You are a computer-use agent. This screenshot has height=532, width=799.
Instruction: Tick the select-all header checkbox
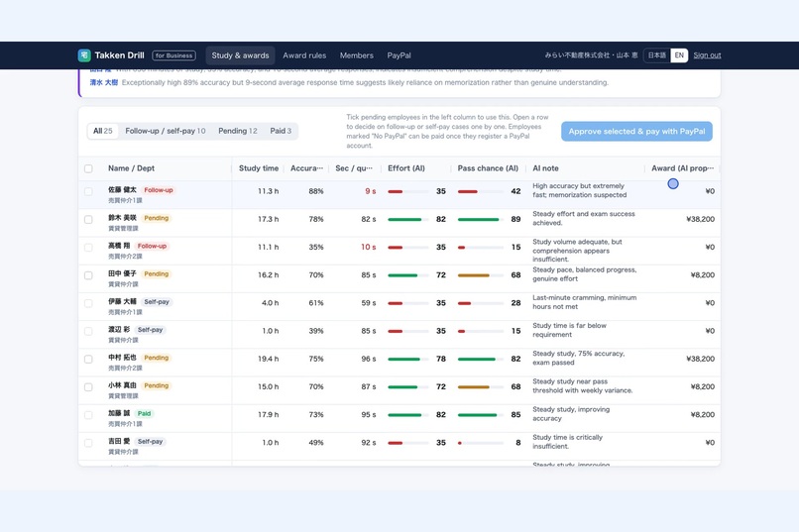[88, 168]
